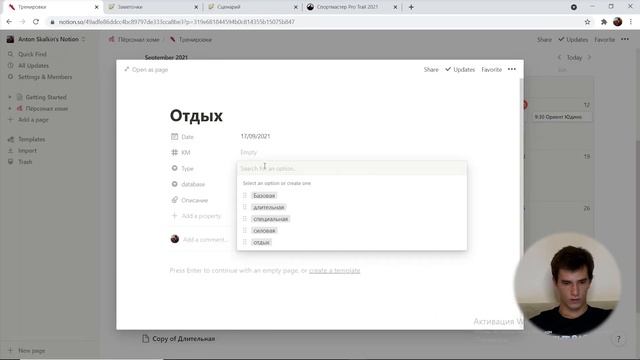This screenshot has width=640, height=360.
Task: Click Add a property
Action: click(x=196, y=216)
